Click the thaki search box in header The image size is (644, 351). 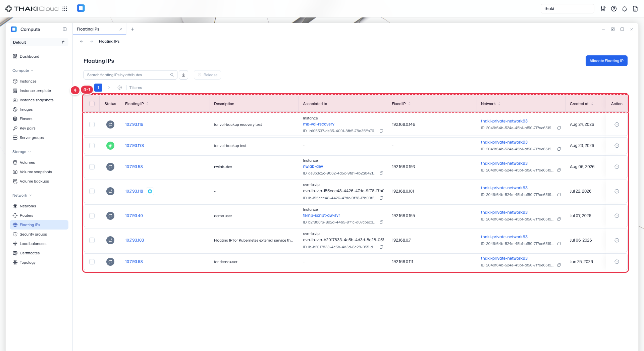pyautogui.click(x=567, y=9)
